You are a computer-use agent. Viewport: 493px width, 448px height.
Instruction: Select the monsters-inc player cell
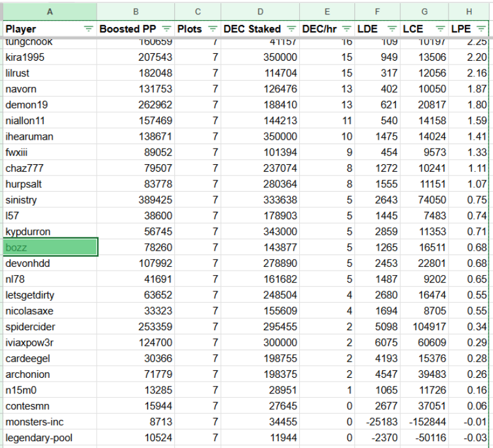click(50, 422)
